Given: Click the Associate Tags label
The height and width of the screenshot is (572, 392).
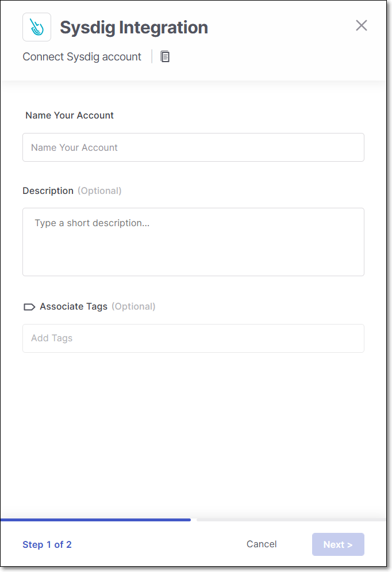Looking at the screenshot, I should tap(74, 306).
